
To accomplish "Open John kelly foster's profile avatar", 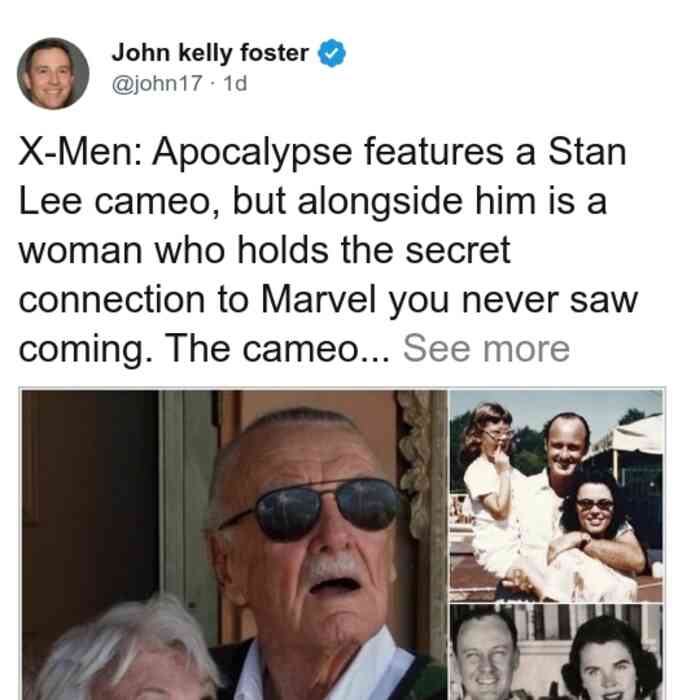I will point(53,74).
